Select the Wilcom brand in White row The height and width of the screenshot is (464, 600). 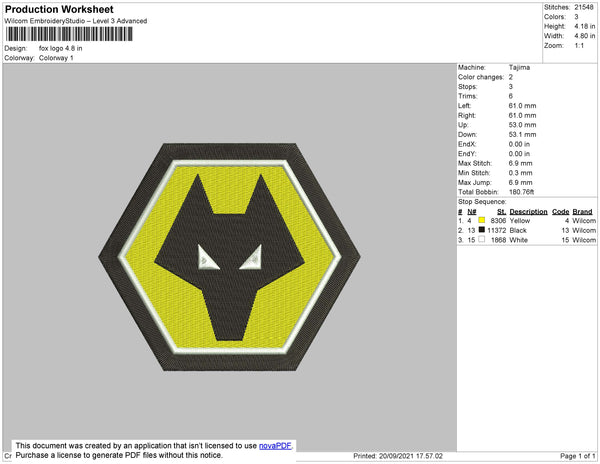click(x=584, y=240)
